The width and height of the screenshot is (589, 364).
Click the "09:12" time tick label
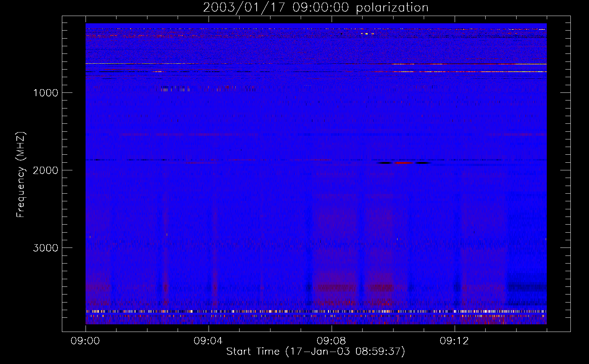click(455, 341)
